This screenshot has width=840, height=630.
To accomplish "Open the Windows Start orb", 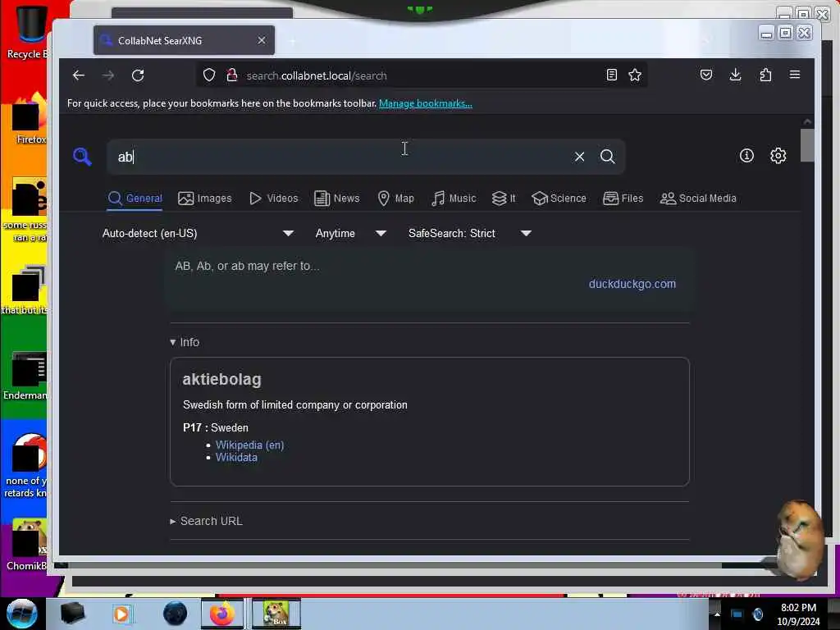I will coord(21,614).
